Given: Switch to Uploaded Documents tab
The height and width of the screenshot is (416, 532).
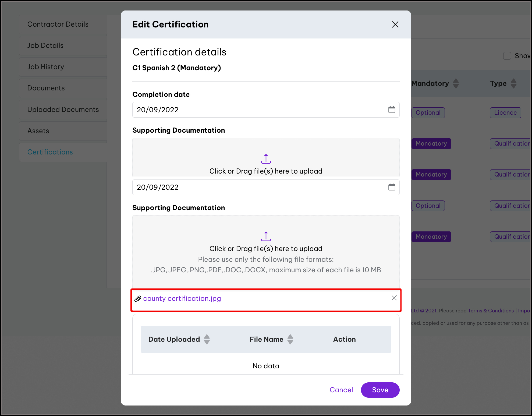Looking at the screenshot, I should pyautogui.click(x=63, y=110).
